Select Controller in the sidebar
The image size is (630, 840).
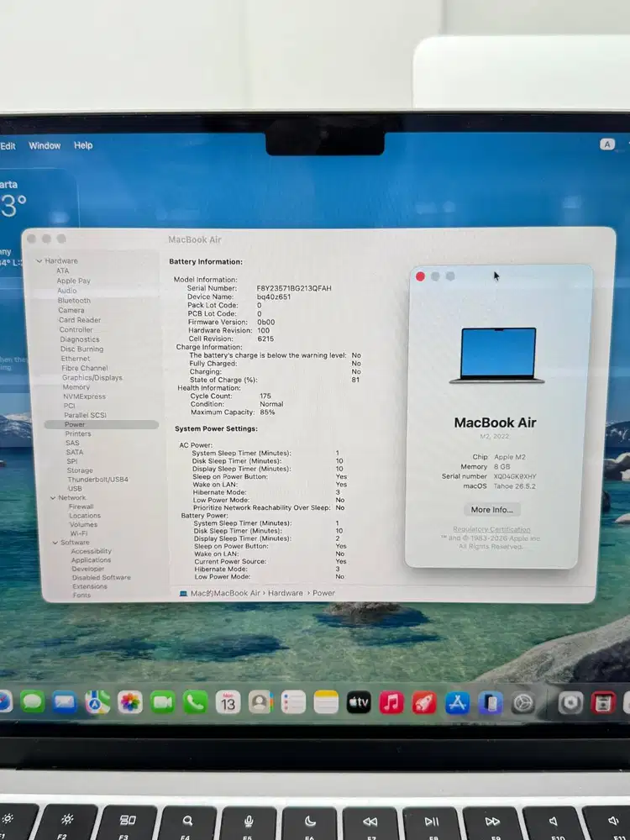(x=76, y=329)
